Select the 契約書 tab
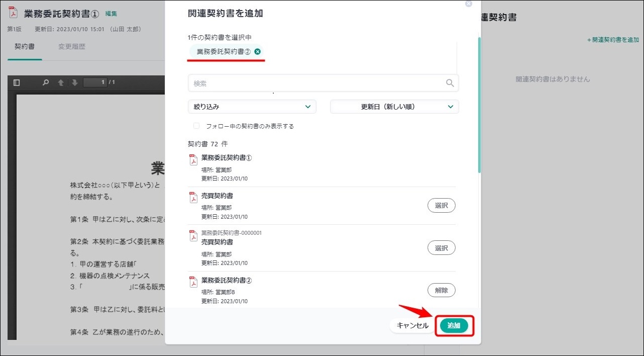This screenshot has width=644, height=356. 24,46
